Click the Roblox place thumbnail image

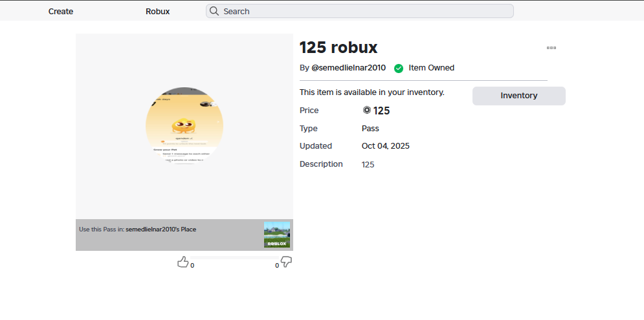click(277, 235)
